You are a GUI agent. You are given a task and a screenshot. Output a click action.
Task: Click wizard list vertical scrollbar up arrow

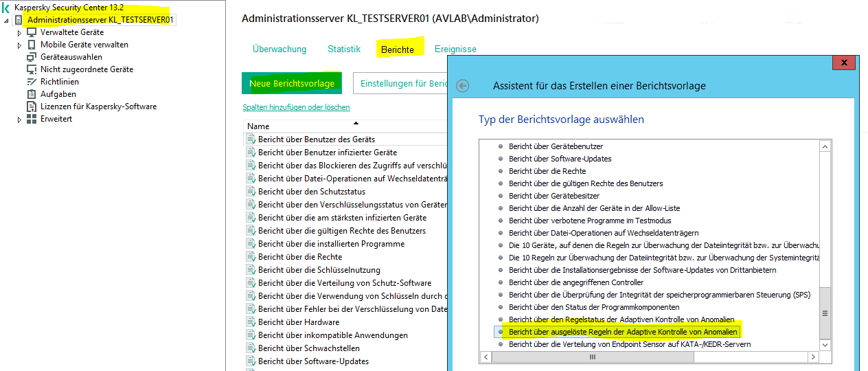825,146
